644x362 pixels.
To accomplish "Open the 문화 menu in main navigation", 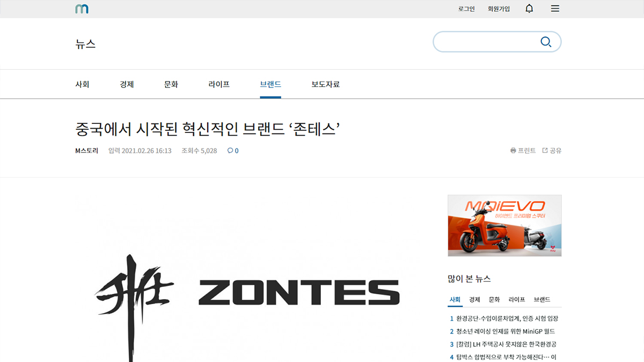I will point(171,84).
